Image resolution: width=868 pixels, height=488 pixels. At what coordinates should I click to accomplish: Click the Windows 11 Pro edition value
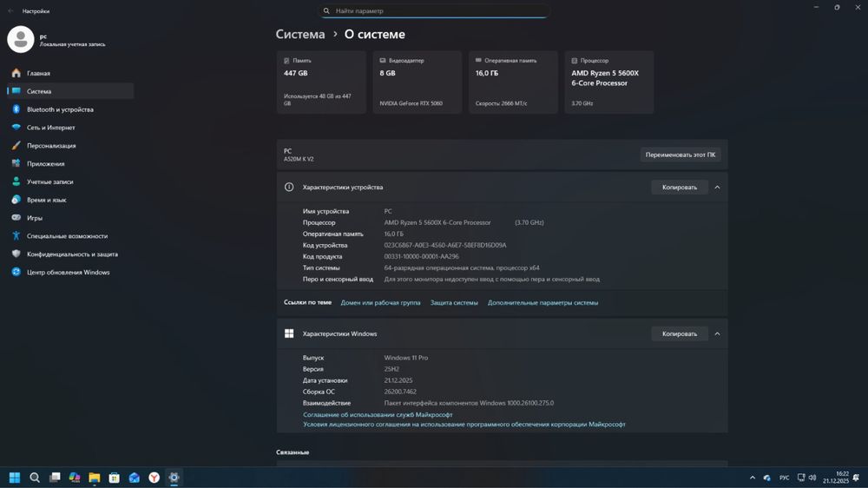[405, 358]
